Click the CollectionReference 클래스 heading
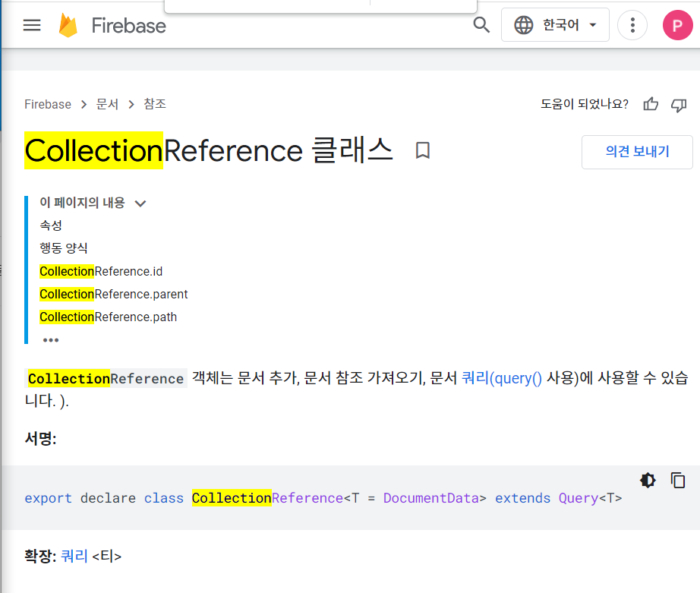The width and height of the screenshot is (700, 593). (x=209, y=150)
